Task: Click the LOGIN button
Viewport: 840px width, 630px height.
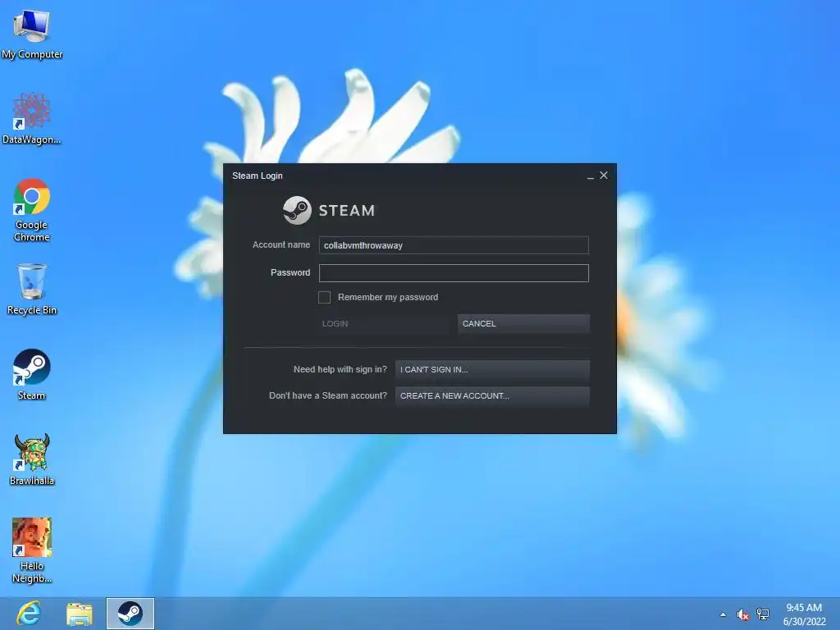Action: click(384, 323)
